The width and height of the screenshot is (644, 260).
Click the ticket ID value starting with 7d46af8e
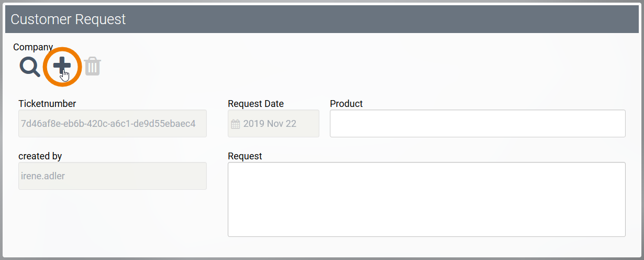tap(108, 124)
